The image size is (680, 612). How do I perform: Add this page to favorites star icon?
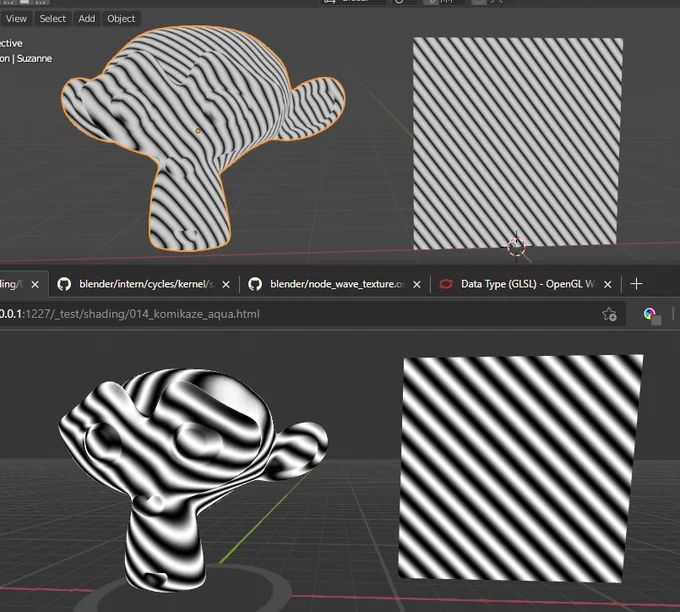(609, 314)
